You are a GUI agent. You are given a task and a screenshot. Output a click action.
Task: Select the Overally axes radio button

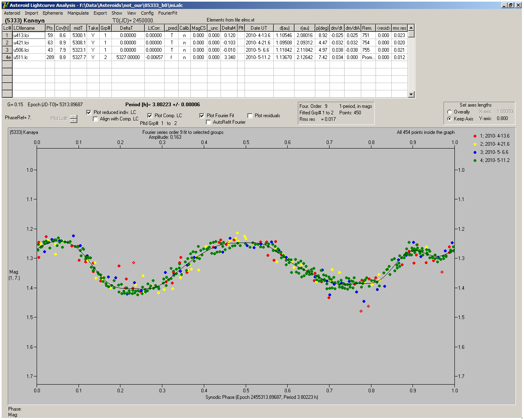click(x=450, y=112)
